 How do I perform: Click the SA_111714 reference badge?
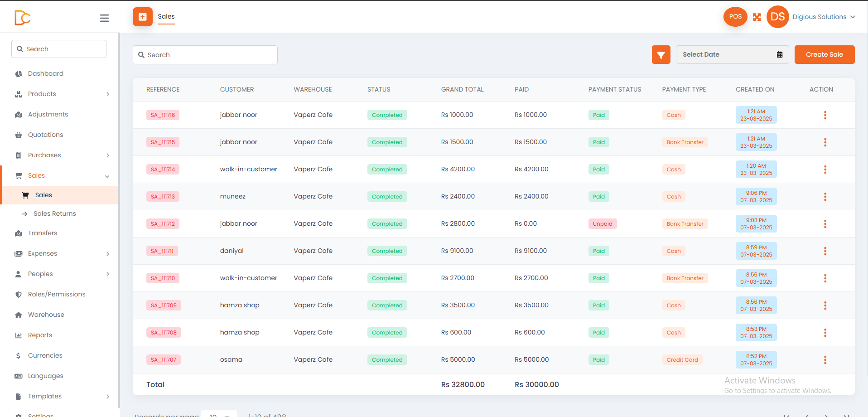coord(163,170)
